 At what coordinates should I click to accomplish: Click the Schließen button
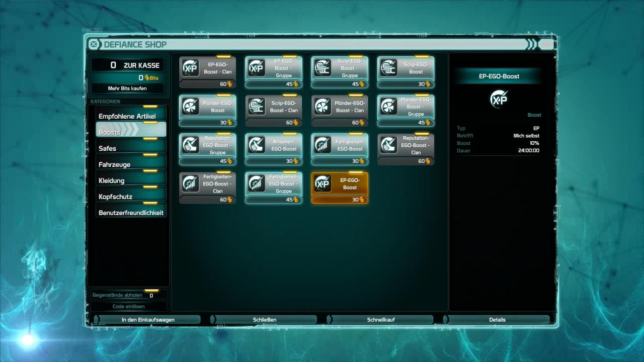(265, 319)
